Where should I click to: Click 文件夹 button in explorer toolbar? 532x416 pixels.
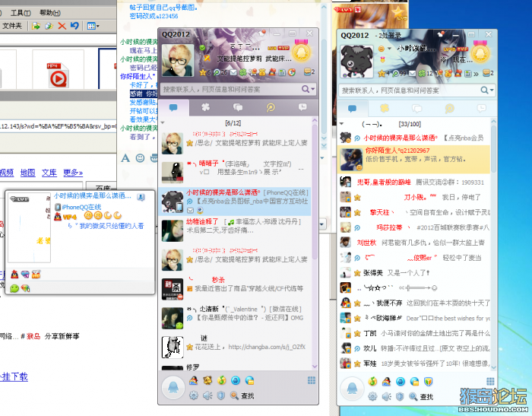coord(12,26)
